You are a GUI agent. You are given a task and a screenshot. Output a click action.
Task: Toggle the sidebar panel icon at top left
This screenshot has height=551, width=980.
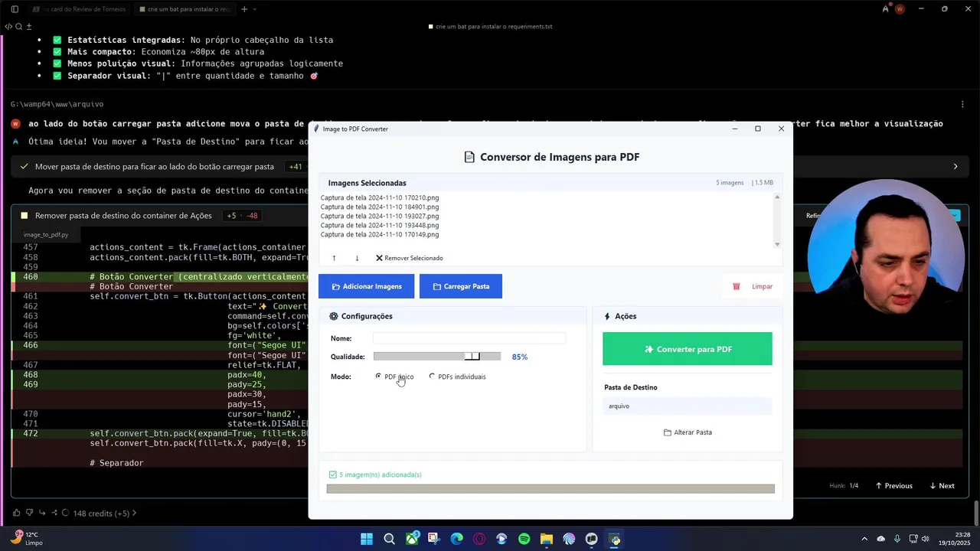point(15,9)
